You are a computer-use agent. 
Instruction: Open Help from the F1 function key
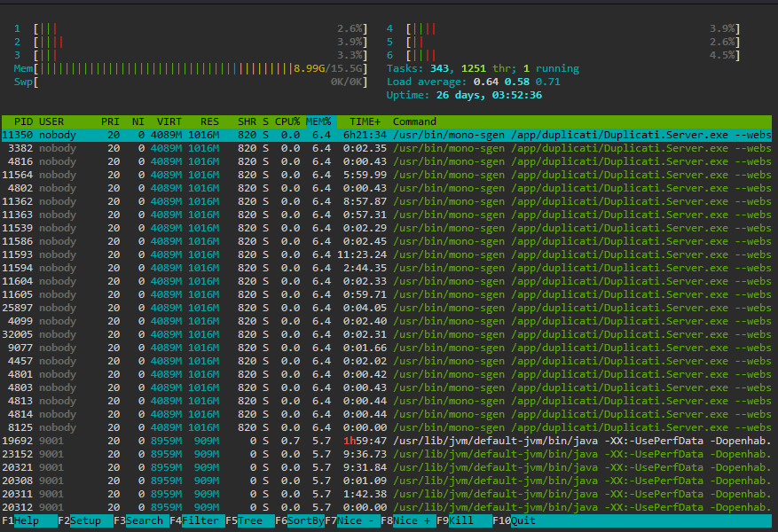[29, 520]
